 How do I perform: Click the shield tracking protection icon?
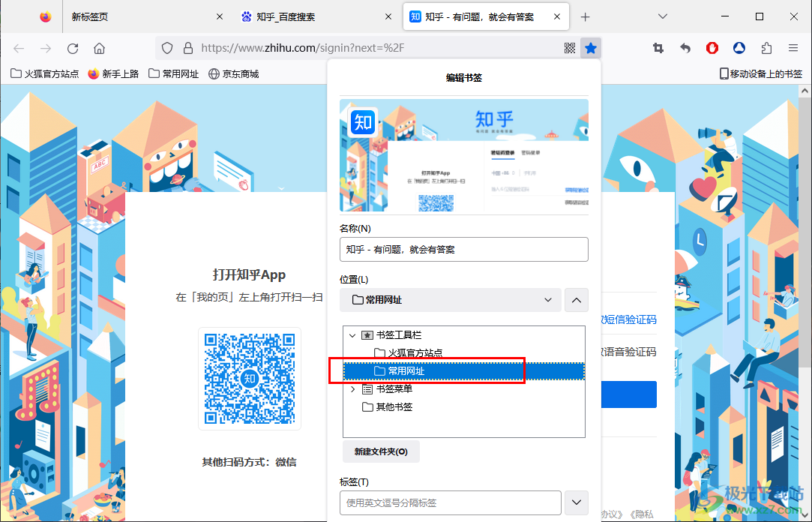(166, 48)
